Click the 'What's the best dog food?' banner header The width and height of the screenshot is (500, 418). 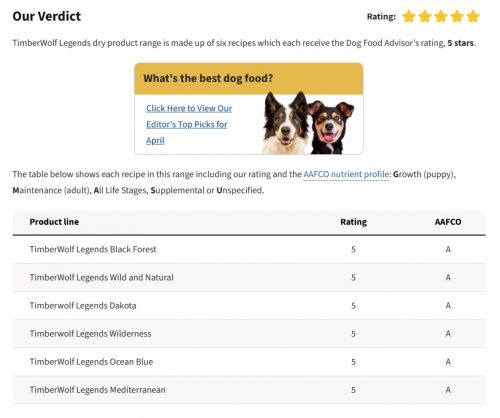pos(249,79)
